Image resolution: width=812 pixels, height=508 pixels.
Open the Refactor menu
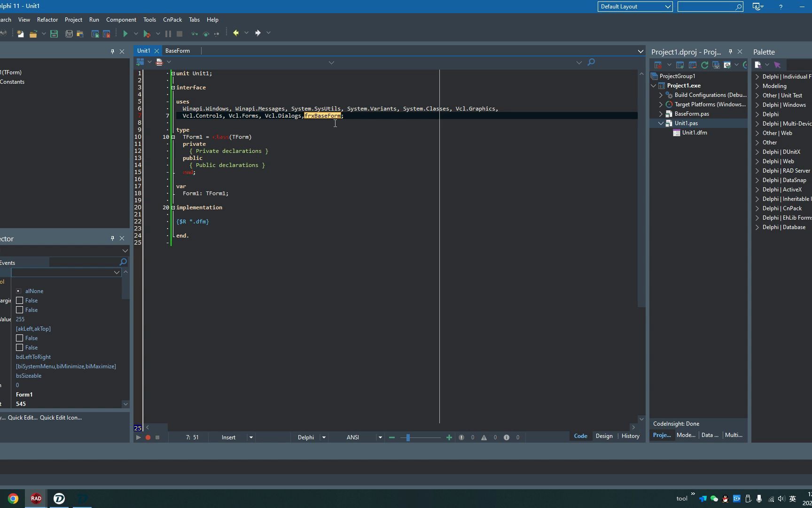pos(47,20)
